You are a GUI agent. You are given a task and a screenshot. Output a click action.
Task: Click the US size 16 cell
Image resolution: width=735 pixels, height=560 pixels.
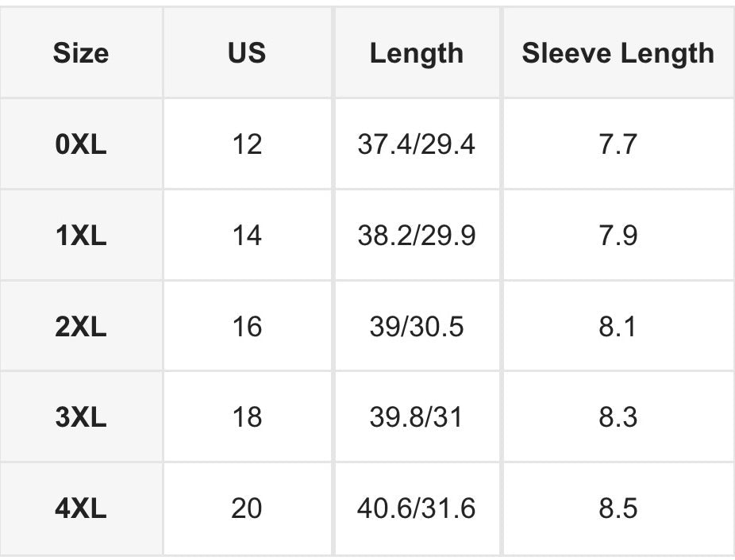tap(247, 326)
